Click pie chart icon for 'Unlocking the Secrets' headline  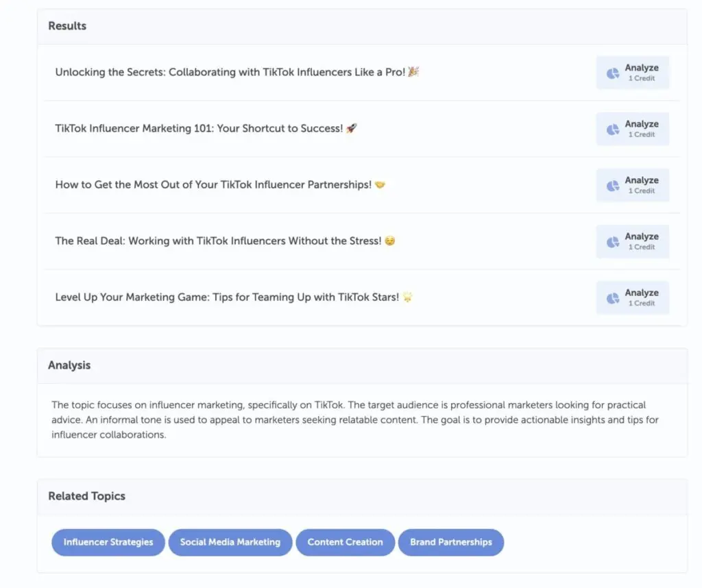point(612,73)
